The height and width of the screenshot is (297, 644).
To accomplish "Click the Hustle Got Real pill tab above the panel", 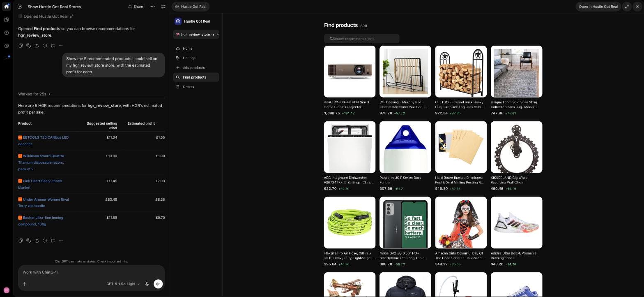I will pos(191,7).
